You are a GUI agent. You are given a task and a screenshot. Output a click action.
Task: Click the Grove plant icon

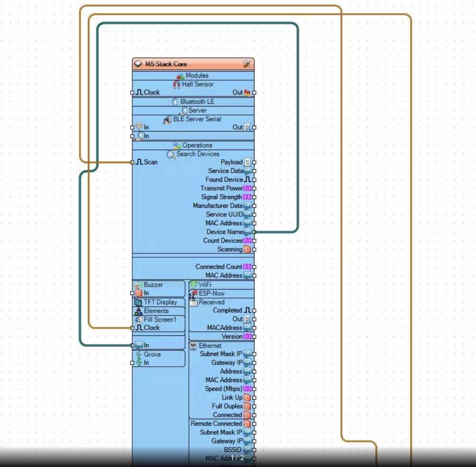(139, 355)
